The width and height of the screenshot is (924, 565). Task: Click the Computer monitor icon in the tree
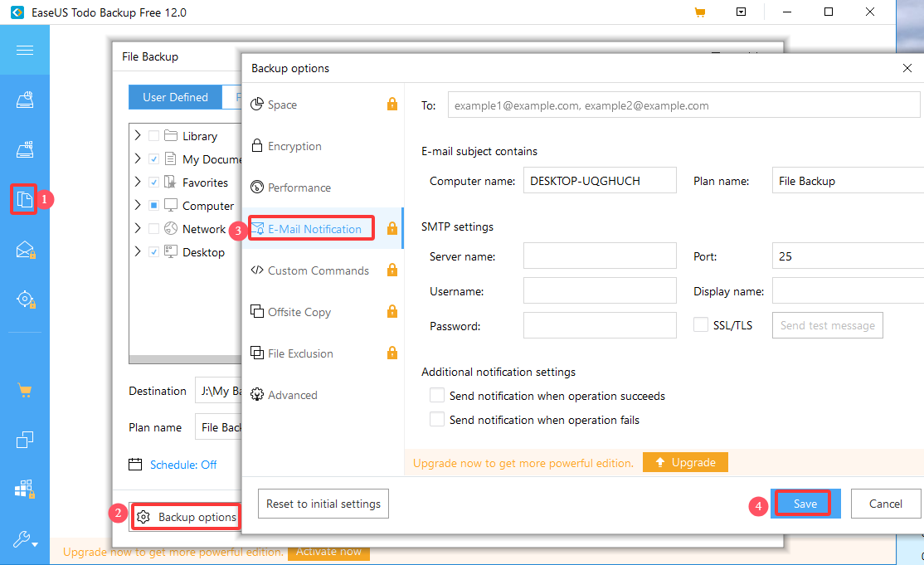[x=171, y=205]
